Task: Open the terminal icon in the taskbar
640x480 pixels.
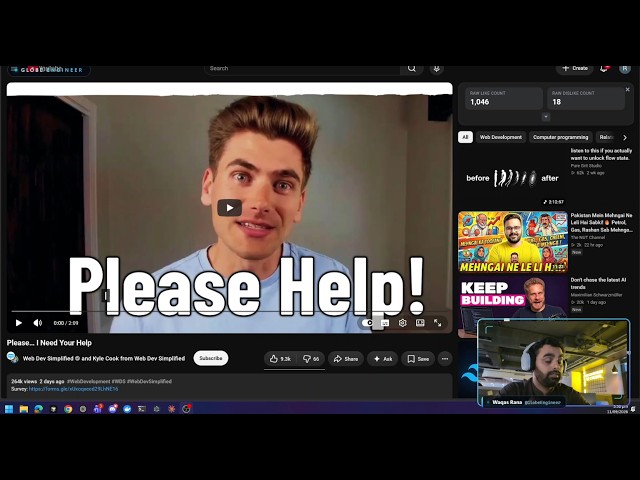Action: 142,409
